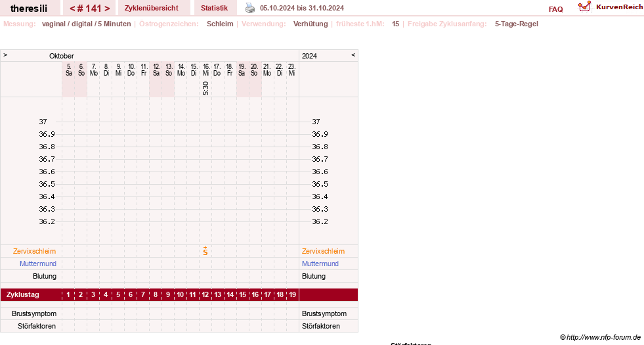The height and width of the screenshot is (345, 644).
Task: Click the left Brustsymptom row label
Action: point(34,313)
